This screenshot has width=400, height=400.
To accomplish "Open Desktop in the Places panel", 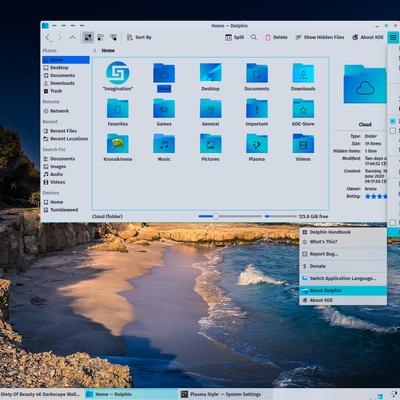I will tap(66, 68).
